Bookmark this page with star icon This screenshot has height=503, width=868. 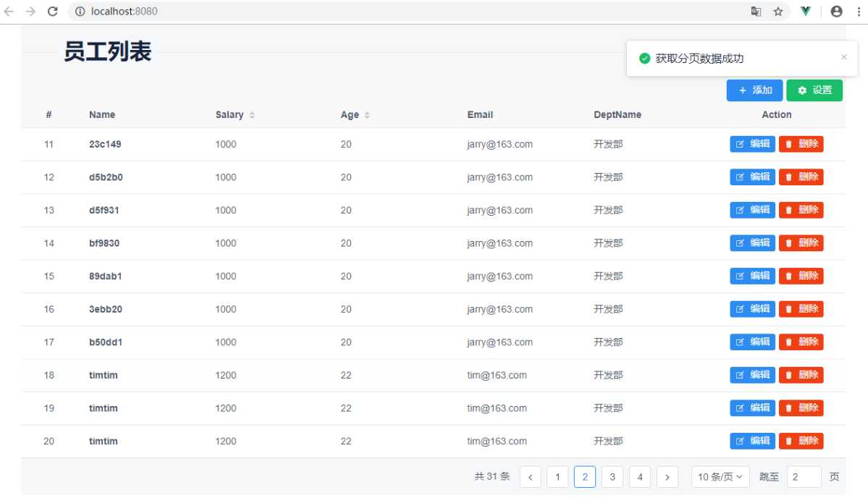click(x=778, y=11)
